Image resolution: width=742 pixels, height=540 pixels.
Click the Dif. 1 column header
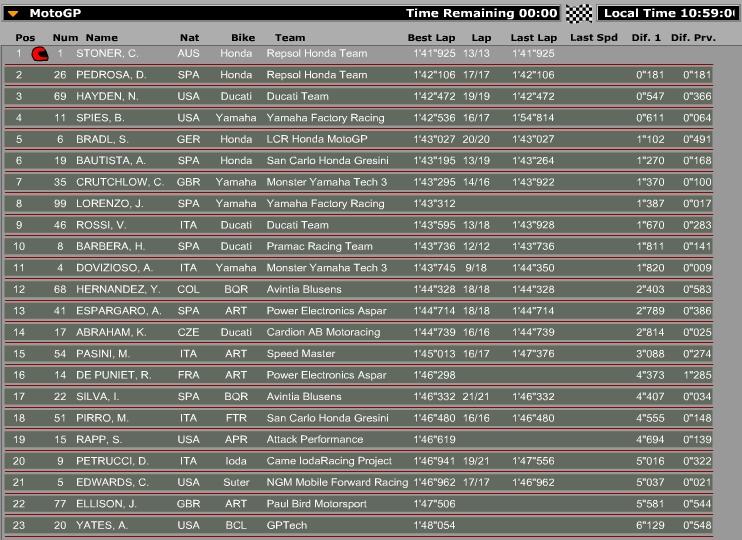[646, 38]
